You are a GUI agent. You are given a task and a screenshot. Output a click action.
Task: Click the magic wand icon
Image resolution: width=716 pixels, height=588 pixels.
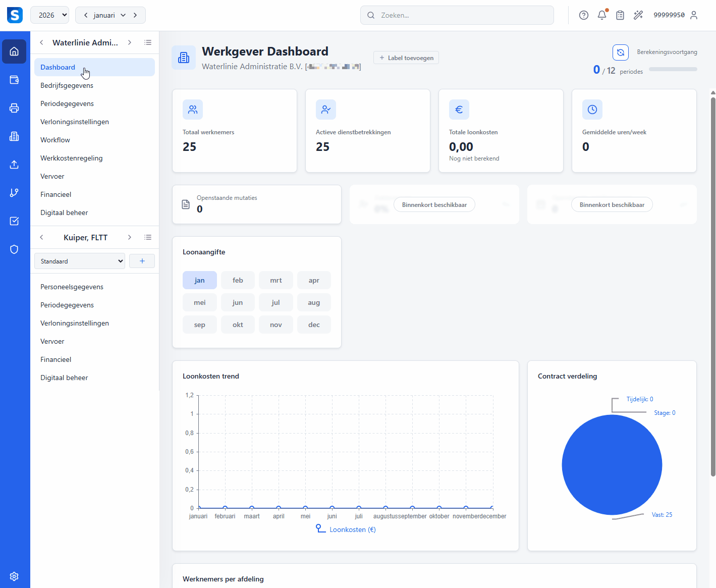(x=638, y=15)
